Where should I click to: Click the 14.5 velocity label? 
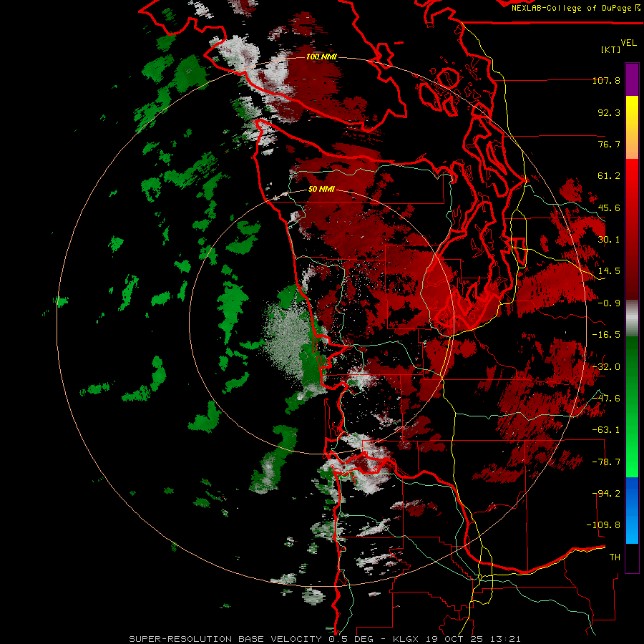[x=609, y=271]
